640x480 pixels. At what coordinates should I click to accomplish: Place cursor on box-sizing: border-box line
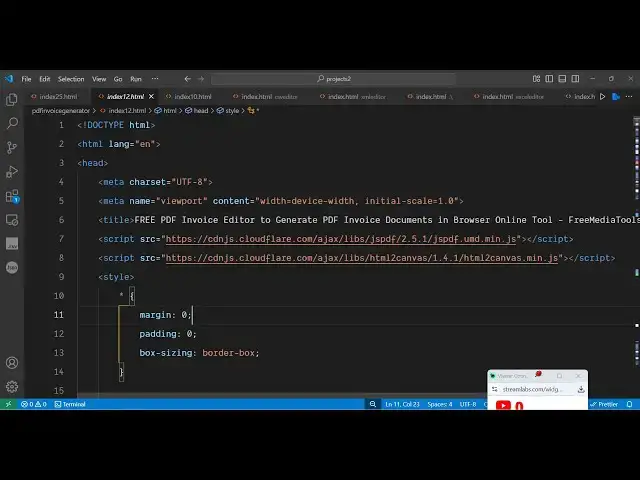(x=199, y=353)
